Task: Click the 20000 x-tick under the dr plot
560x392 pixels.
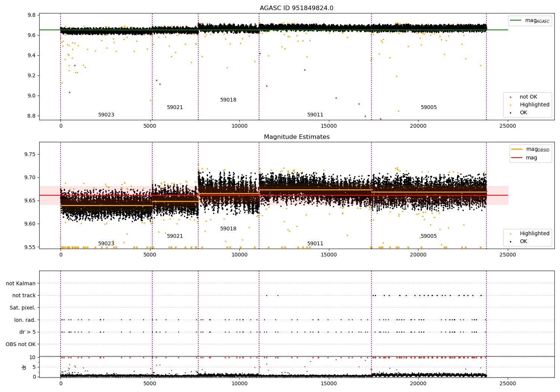Action: pos(418,383)
